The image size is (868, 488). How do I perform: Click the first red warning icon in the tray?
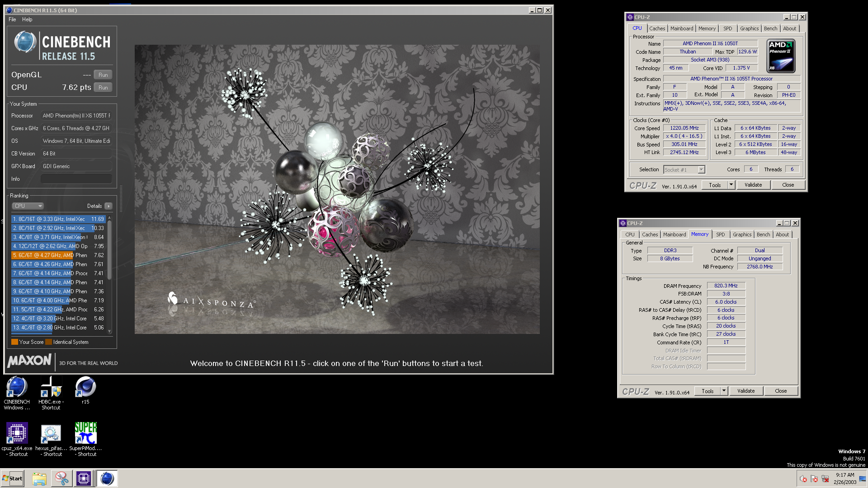(803, 479)
